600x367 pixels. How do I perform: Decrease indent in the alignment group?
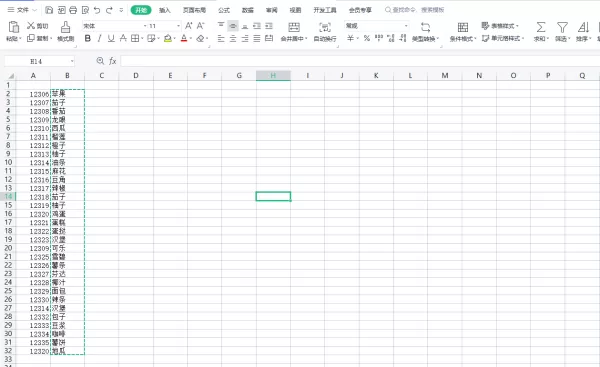coord(257,26)
